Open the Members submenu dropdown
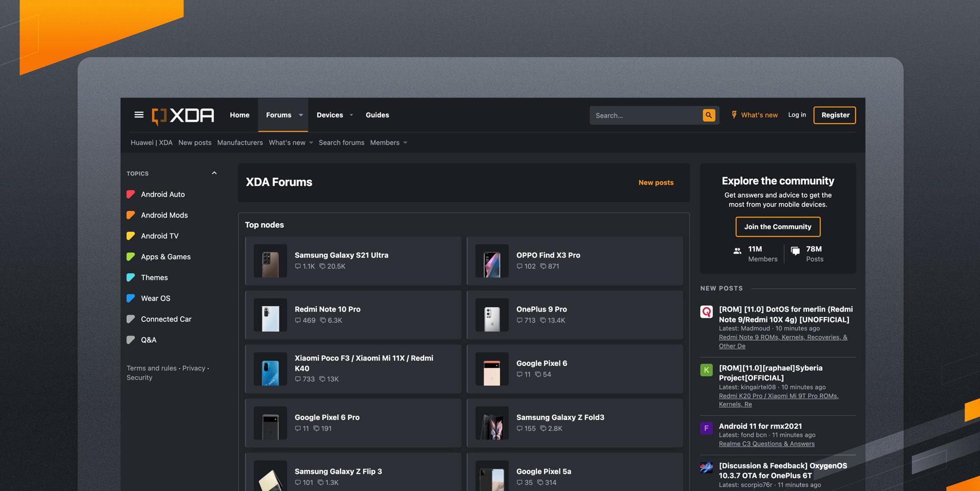 pos(405,143)
